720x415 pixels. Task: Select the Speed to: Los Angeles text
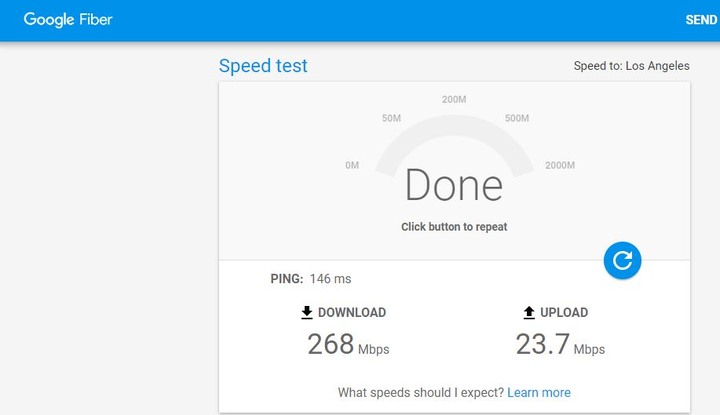[x=631, y=66]
